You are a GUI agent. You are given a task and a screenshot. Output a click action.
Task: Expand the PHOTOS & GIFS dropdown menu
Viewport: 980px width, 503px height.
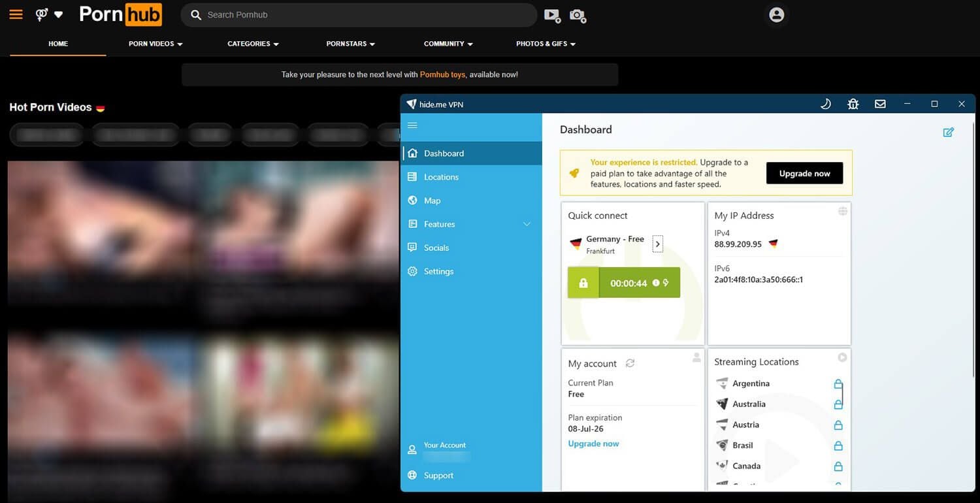(546, 44)
